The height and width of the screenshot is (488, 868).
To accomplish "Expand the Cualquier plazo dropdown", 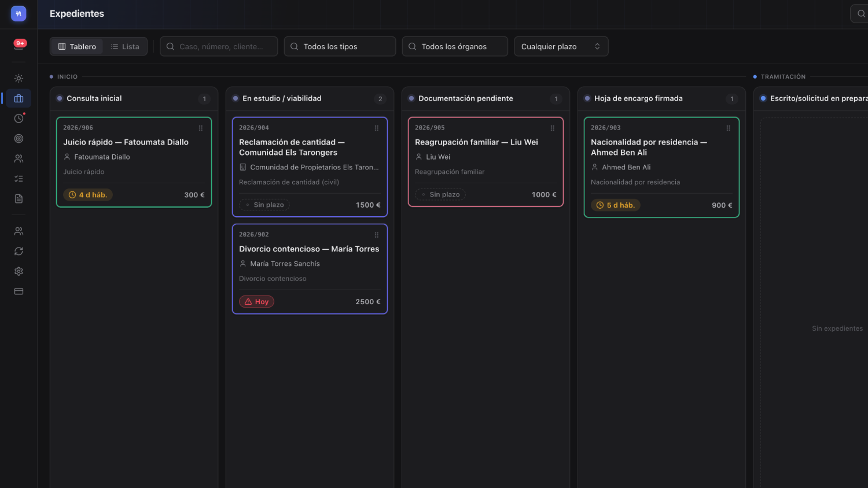I will (561, 46).
